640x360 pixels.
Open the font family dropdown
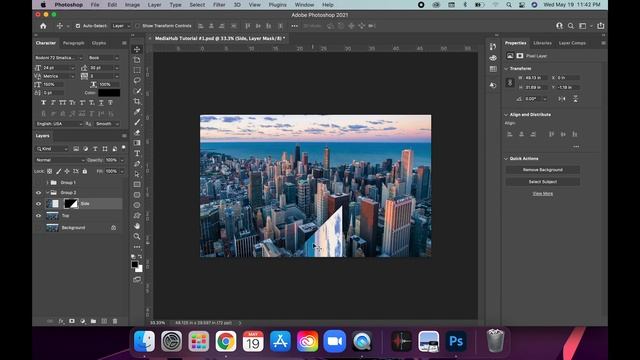coord(59,58)
